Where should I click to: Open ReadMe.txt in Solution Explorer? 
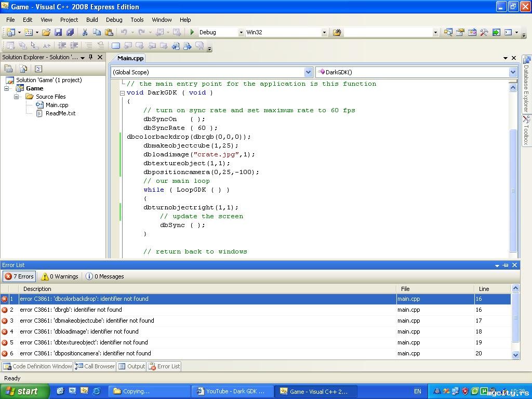pyautogui.click(x=60, y=113)
